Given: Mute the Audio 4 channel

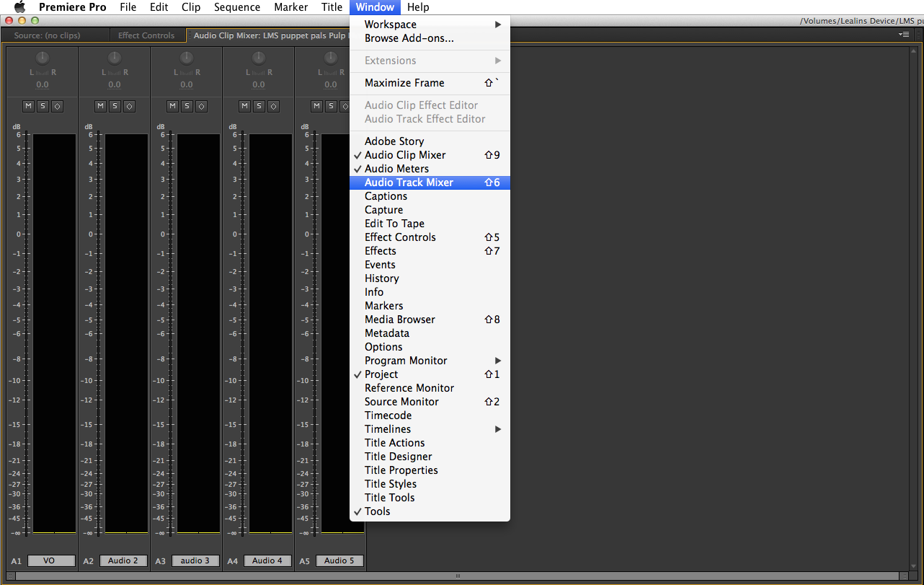Looking at the screenshot, I should [244, 106].
